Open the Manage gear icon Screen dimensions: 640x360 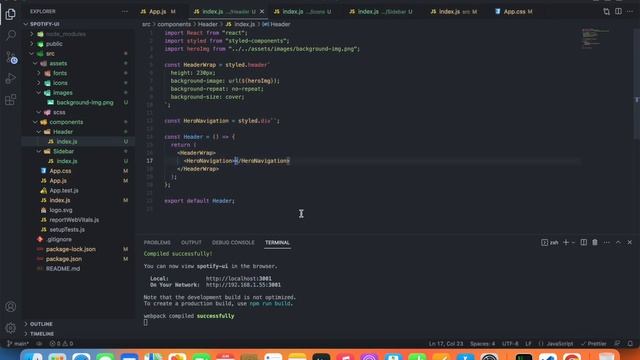coord(11,328)
